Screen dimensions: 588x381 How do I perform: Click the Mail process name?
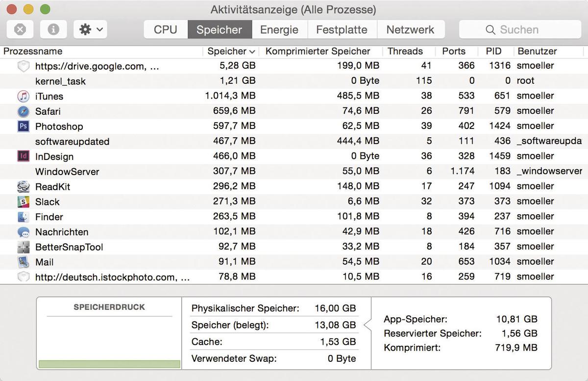point(45,262)
